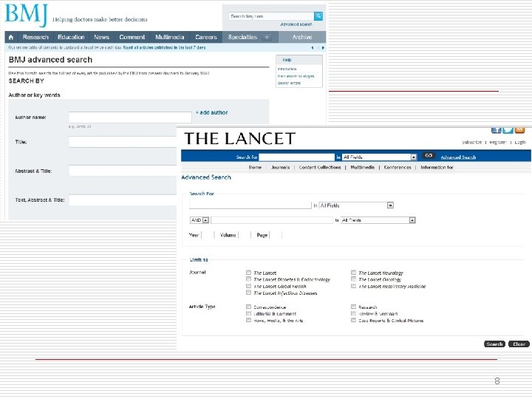Click the Lancet Year field
532x399 pixels.
pyautogui.click(x=208, y=235)
